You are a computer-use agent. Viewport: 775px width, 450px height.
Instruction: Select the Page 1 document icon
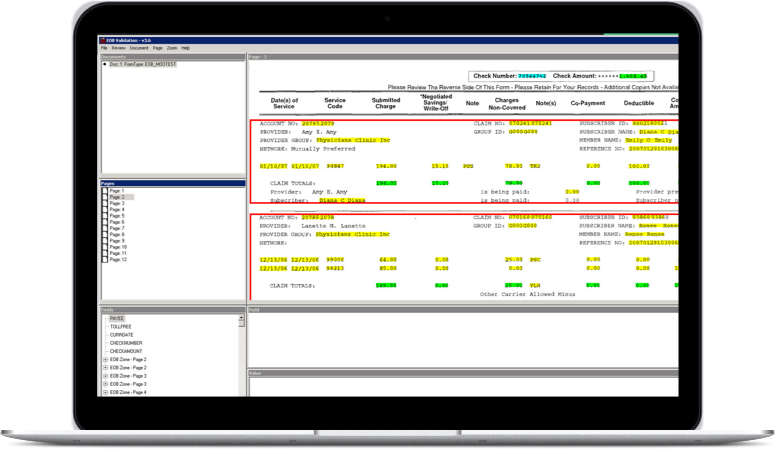click(x=105, y=190)
